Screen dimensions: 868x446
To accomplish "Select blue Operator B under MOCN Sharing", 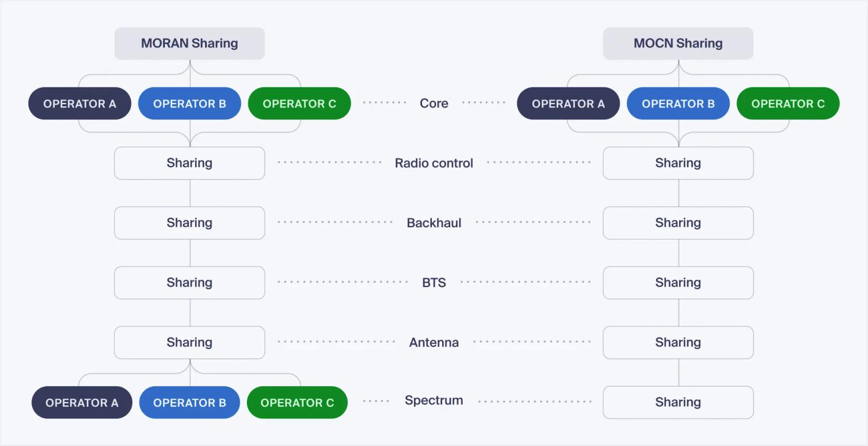I will [678, 104].
